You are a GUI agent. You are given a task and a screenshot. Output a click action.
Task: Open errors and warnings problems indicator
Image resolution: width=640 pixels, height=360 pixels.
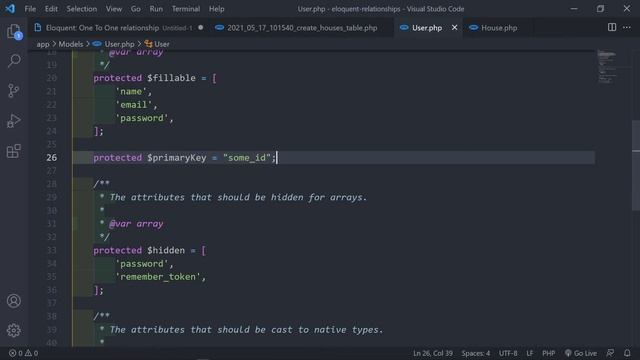[x=23, y=353]
